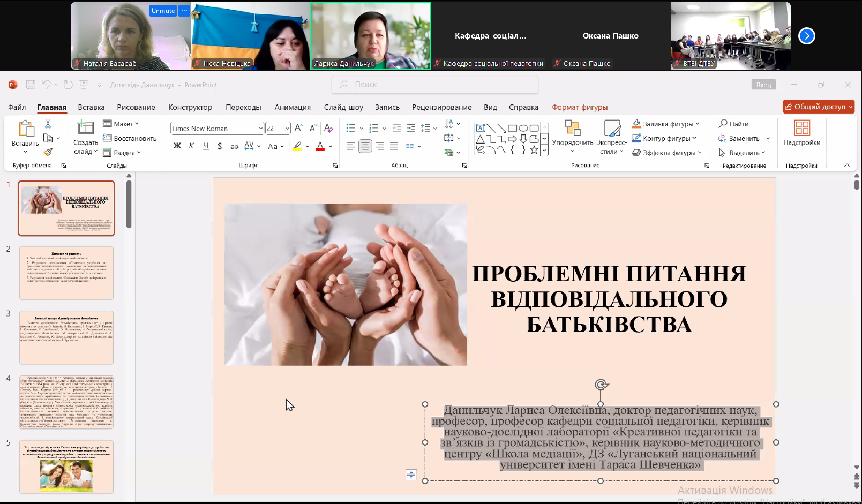This screenshot has height=504, width=862.
Task: Select slide 5 thumbnail with family photo
Action: [66, 467]
